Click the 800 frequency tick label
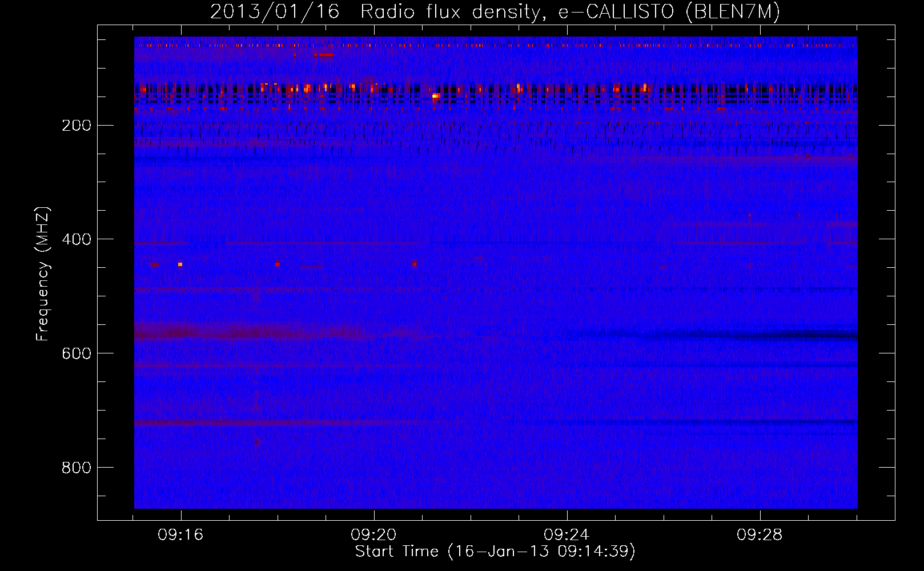924x571 pixels. [76, 468]
